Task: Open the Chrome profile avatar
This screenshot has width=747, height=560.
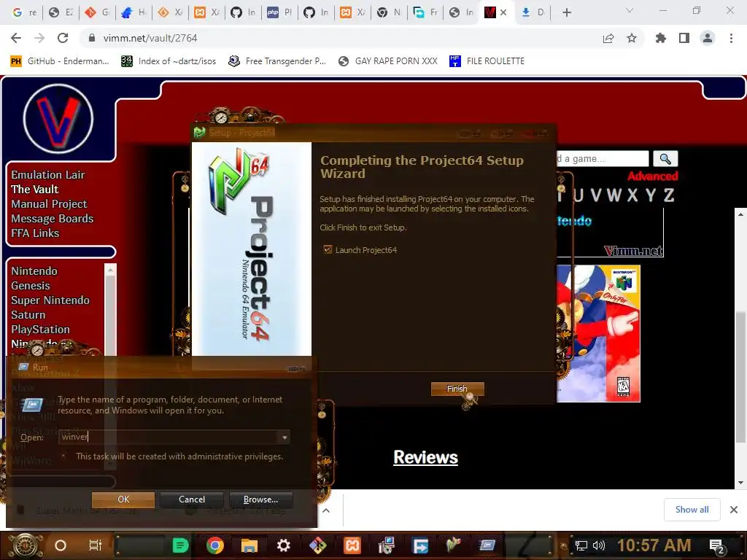Action: click(708, 38)
